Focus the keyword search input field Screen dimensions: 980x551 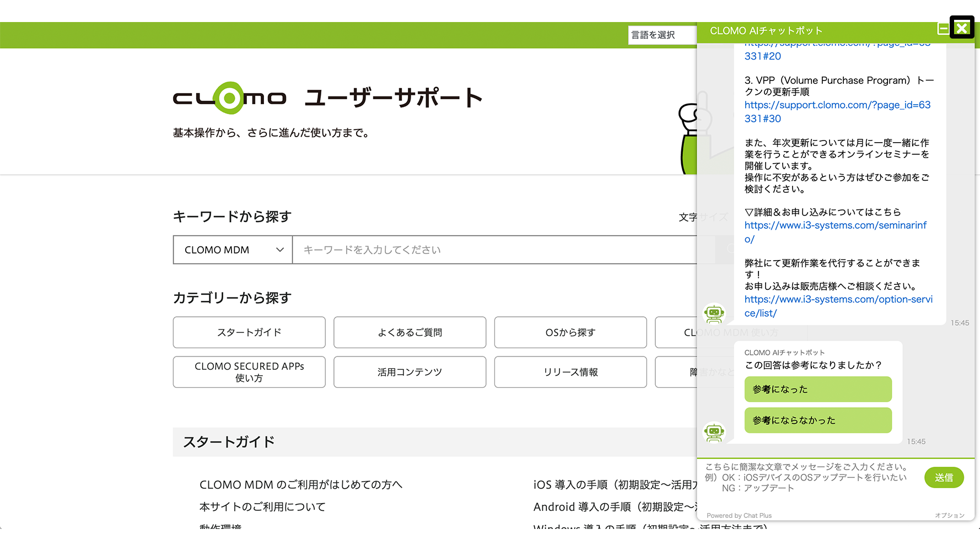(494, 250)
